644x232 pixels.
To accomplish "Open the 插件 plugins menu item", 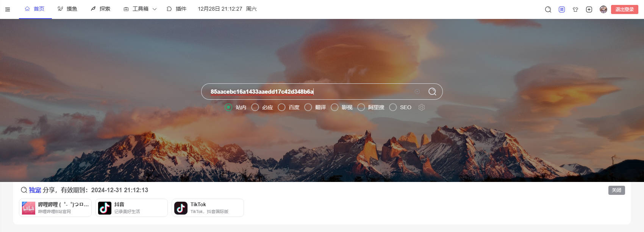I will tap(177, 9).
